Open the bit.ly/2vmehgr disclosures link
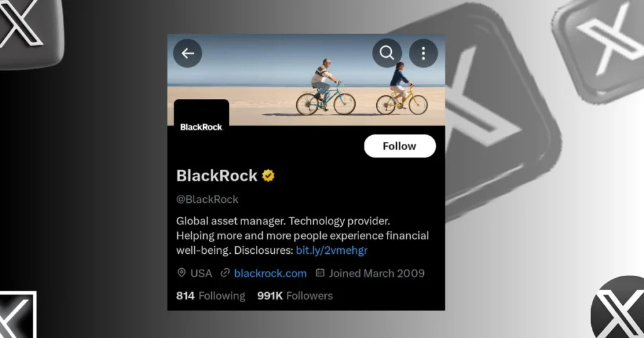 331,250
